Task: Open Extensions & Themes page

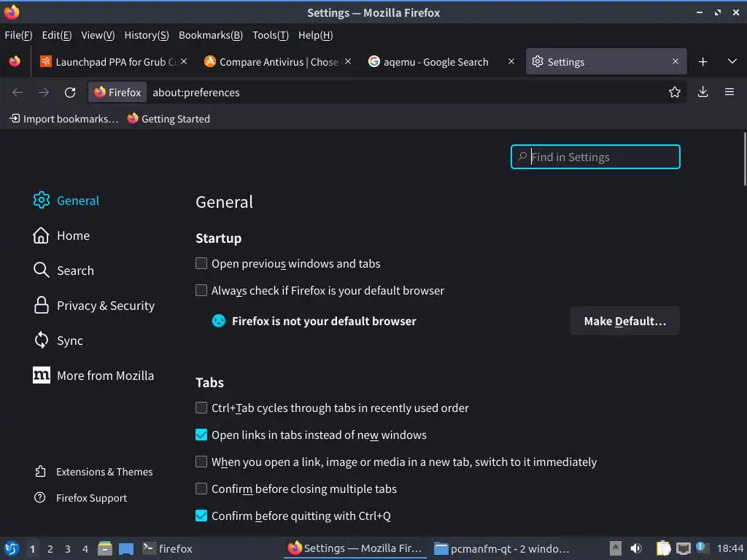Action: coord(94,472)
